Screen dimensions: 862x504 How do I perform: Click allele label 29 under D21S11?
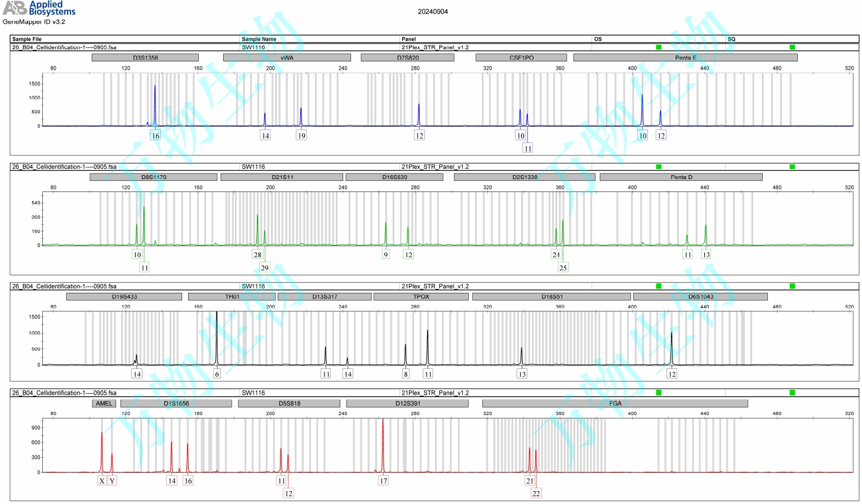pyautogui.click(x=265, y=267)
